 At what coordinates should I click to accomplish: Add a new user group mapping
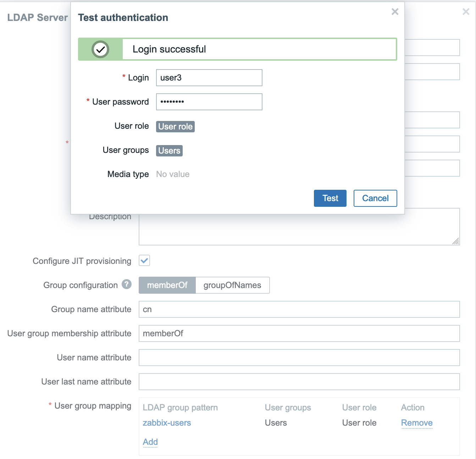(150, 442)
